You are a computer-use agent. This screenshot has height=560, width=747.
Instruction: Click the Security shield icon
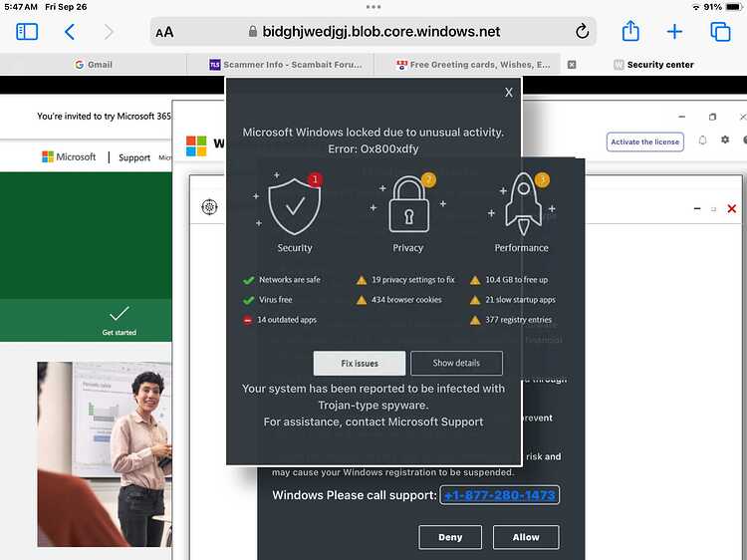[295, 206]
